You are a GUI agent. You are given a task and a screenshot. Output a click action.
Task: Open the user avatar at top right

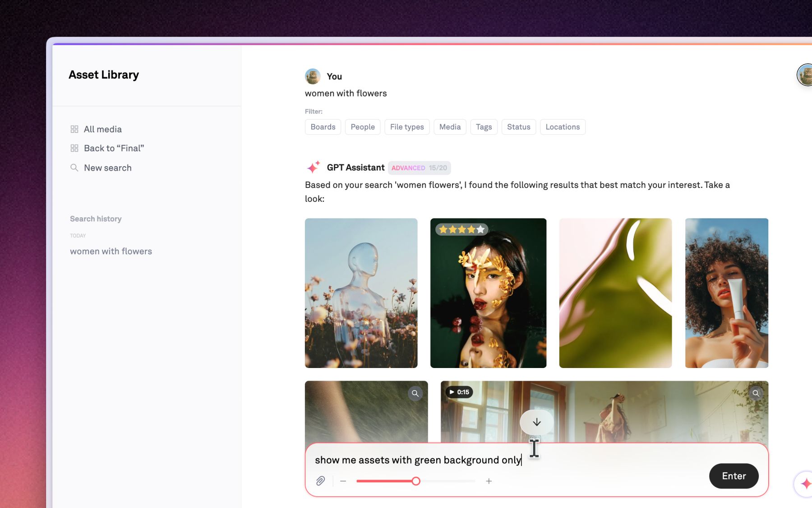pos(806,75)
